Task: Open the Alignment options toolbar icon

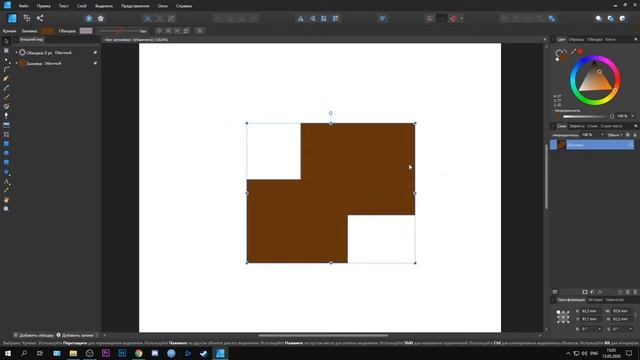Action: [x=383, y=18]
